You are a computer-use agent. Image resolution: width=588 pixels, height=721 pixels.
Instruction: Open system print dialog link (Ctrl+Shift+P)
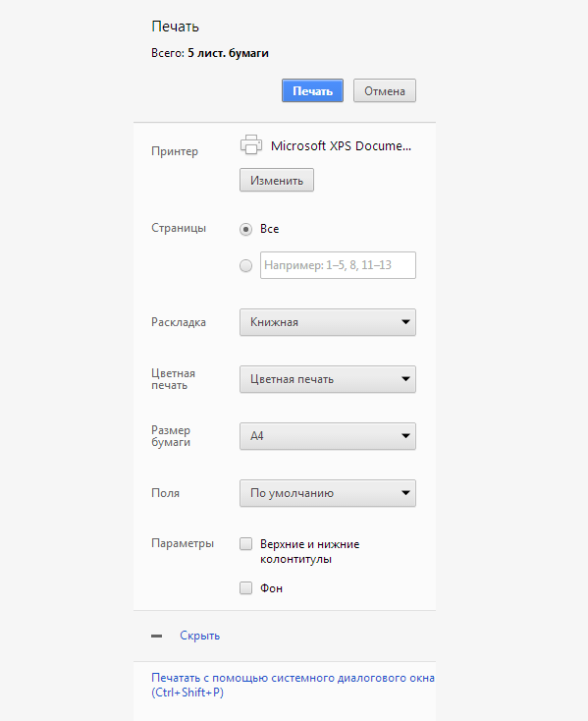point(293,685)
